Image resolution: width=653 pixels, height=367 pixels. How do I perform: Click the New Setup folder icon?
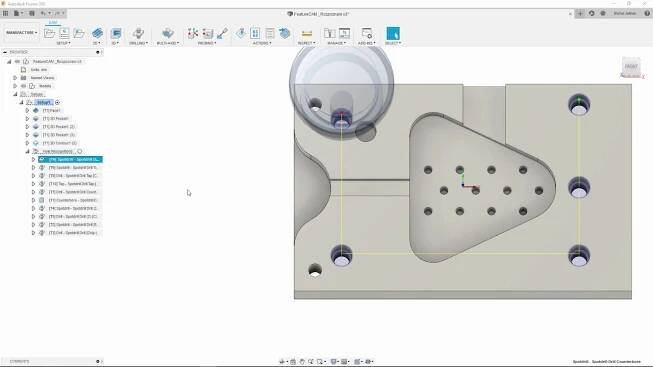point(49,33)
